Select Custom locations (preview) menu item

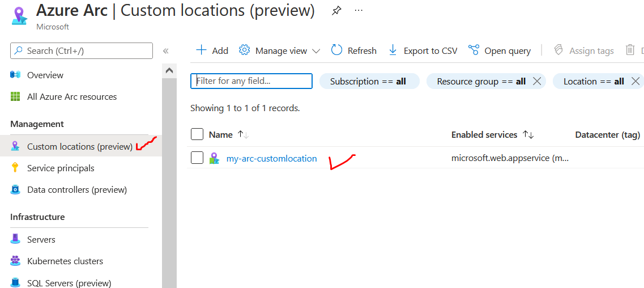click(80, 146)
